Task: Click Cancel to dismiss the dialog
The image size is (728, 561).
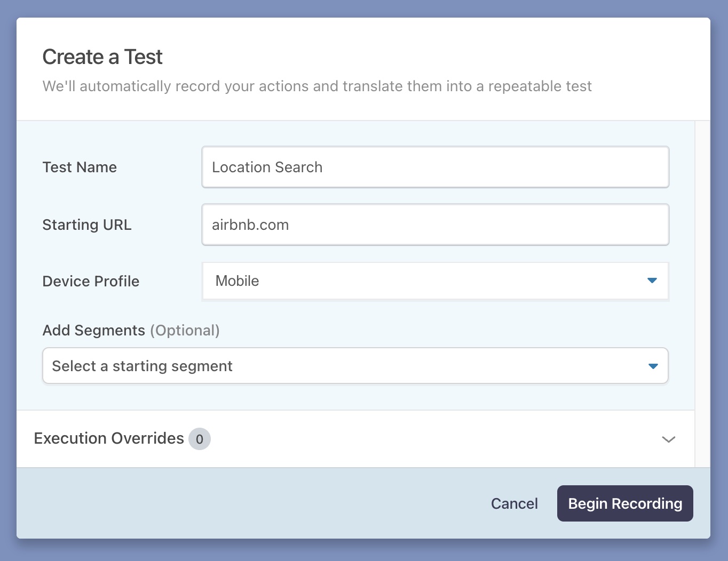Action: coord(514,503)
